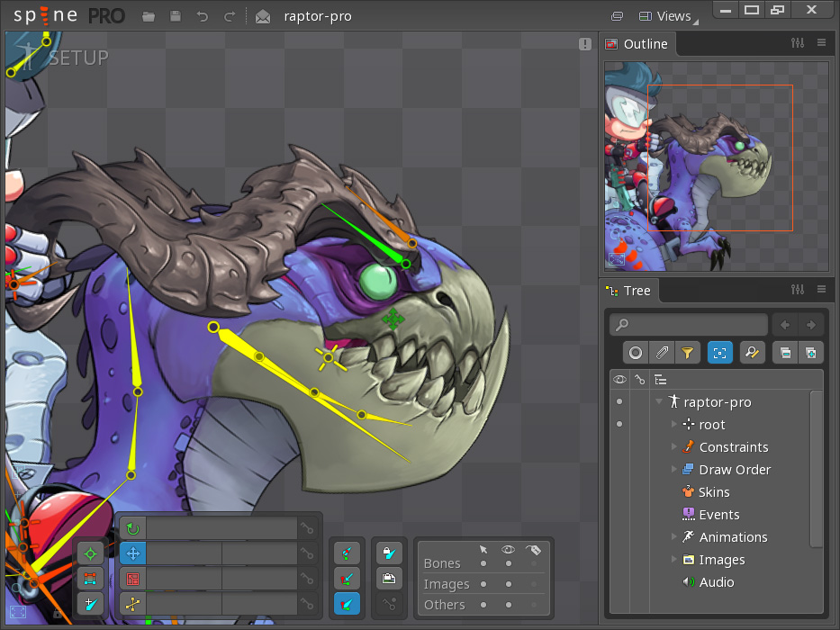
Task: Expand the root bone node
Action: 675,425
